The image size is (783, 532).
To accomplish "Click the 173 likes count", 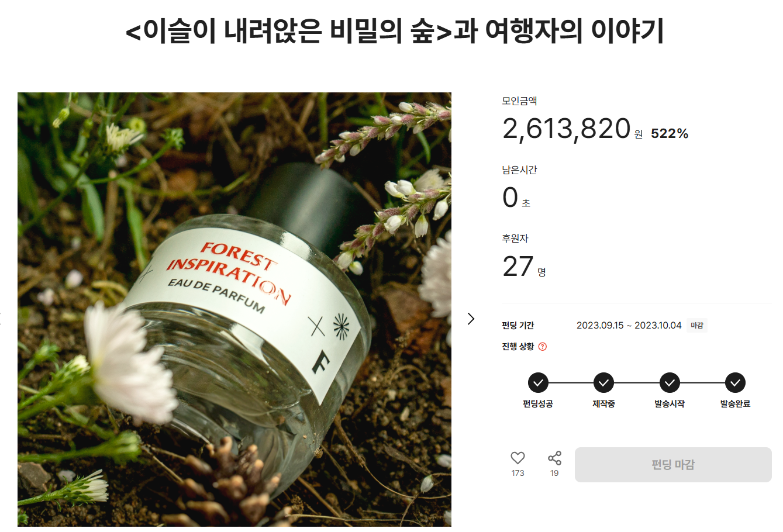I will coord(518,473).
